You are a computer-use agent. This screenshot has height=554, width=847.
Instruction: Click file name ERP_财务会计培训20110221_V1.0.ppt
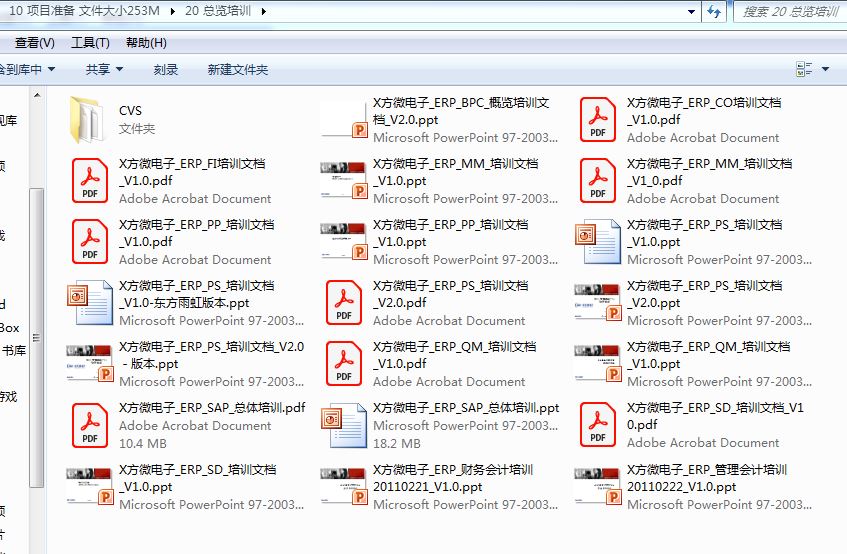tap(453, 478)
